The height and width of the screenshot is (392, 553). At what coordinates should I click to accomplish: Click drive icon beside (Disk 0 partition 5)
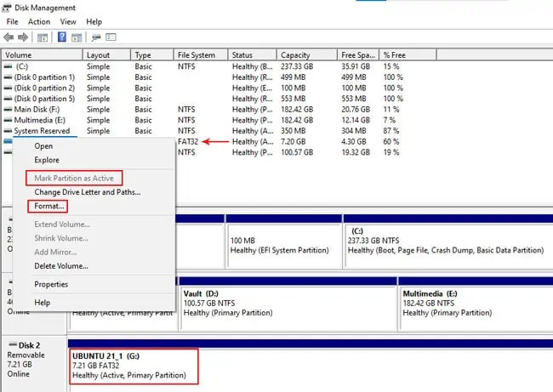click(8, 99)
